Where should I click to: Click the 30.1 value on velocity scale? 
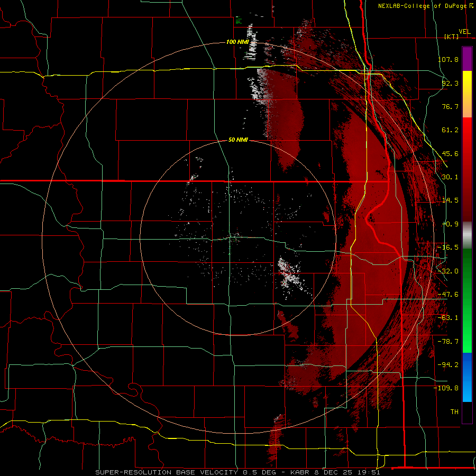[450, 177]
